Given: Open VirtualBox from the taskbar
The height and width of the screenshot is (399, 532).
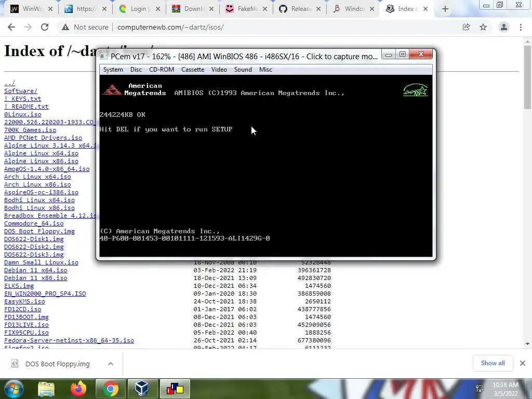Looking at the screenshot, I should [141, 389].
